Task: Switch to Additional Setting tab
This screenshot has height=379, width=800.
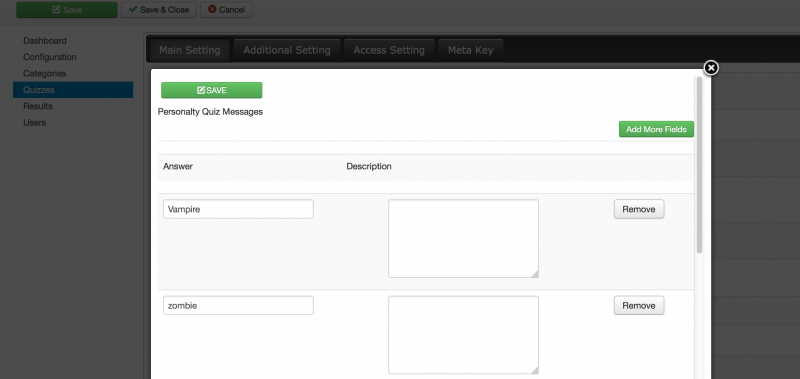Action: click(x=287, y=50)
